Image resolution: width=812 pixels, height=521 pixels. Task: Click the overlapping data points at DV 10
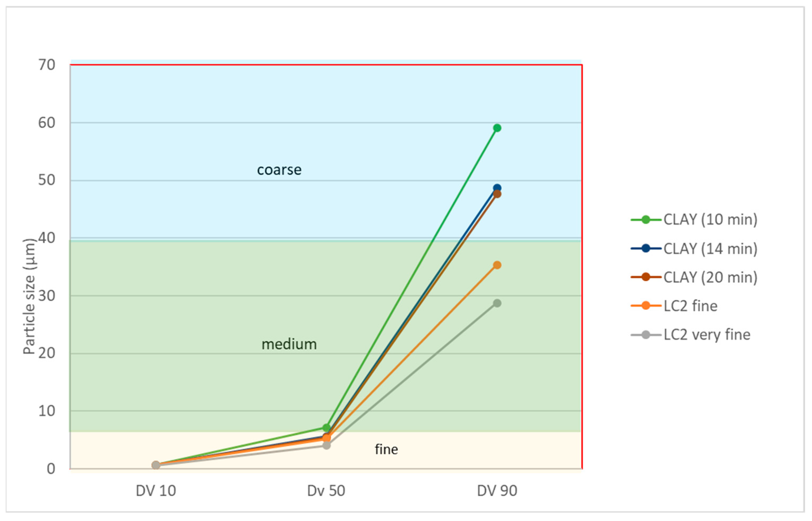click(x=155, y=465)
